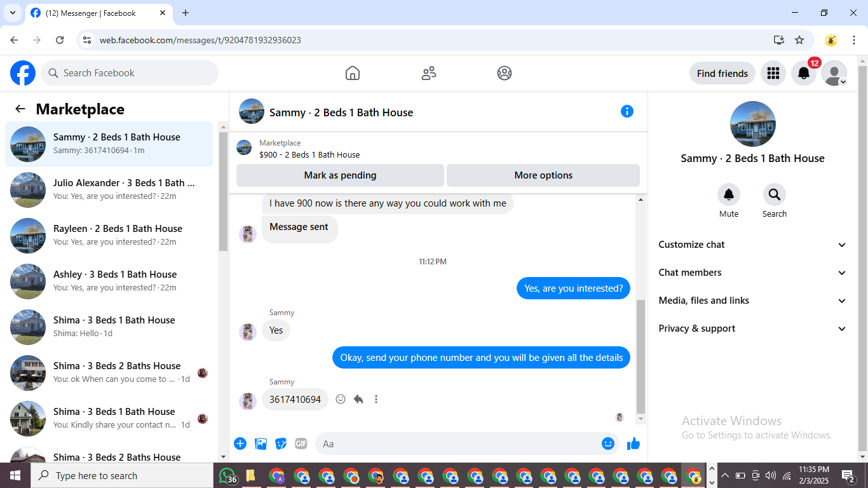The width and height of the screenshot is (868, 488).
Task: Open WhatsApp from taskbar
Action: (227, 475)
